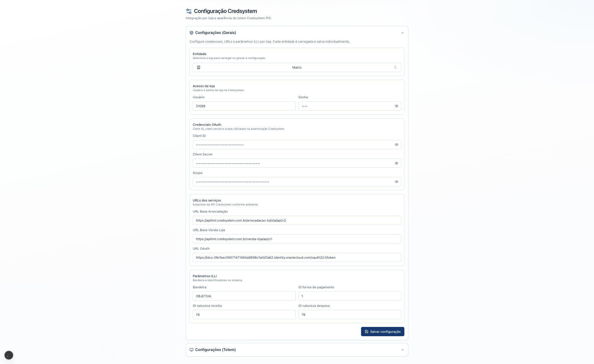Click the Configuração Credsystem sliders icon
Screen dimensions: 594x364
click(x=189, y=11)
